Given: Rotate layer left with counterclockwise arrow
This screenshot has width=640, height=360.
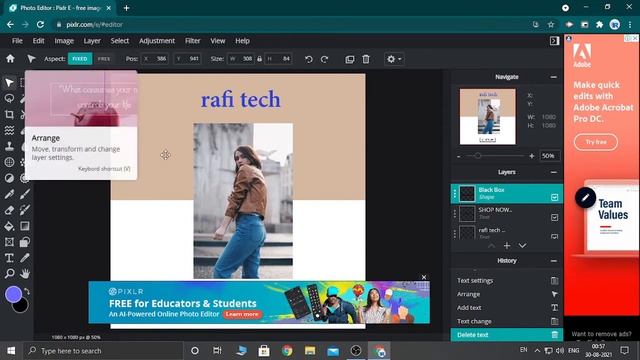Looking at the screenshot, I should 309,59.
